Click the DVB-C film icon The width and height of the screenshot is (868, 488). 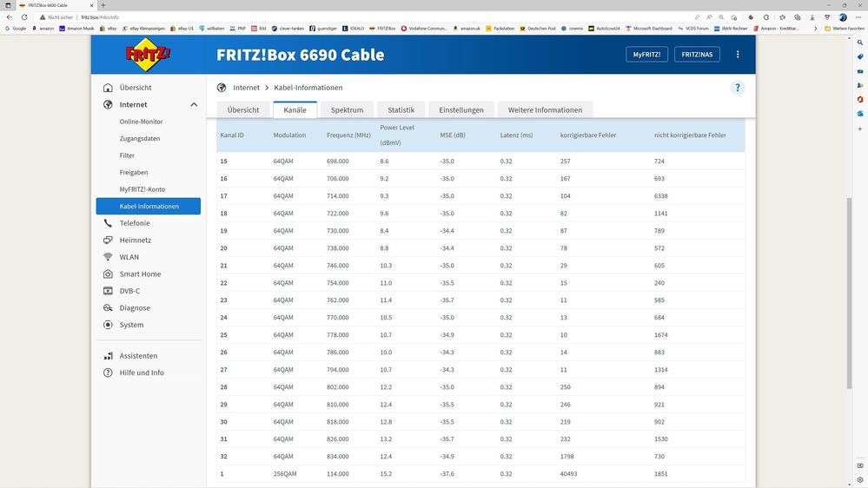tap(108, 291)
